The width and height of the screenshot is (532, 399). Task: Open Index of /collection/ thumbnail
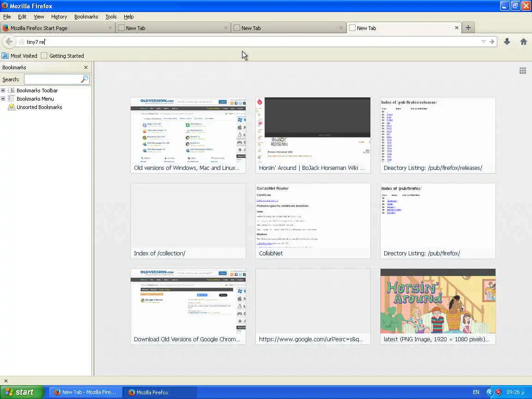[188, 221]
